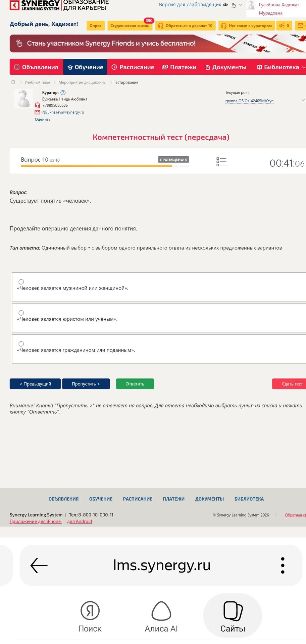The height and width of the screenshot is (644, 306).
Task: Click the home breadcrumb icon
Action: (x=13, y=82)
